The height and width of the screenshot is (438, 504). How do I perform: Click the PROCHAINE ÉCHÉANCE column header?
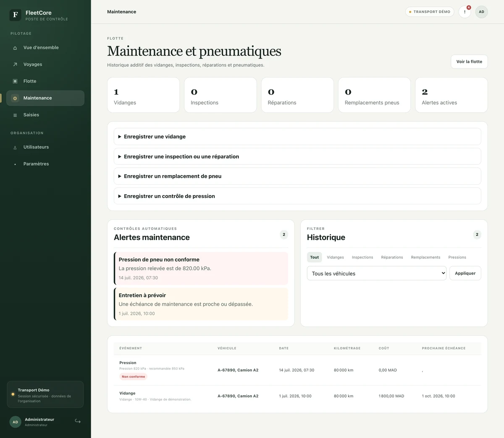click(444, 348)
